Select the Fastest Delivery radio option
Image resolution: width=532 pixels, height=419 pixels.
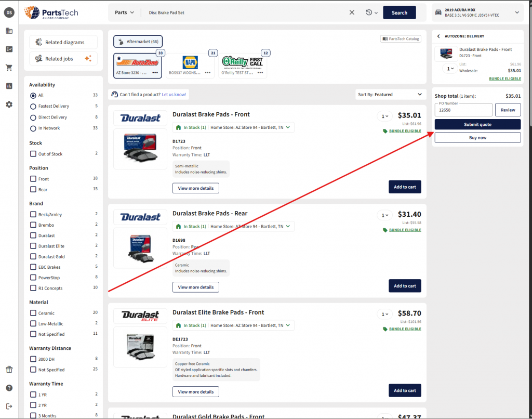tap(33, 106)
